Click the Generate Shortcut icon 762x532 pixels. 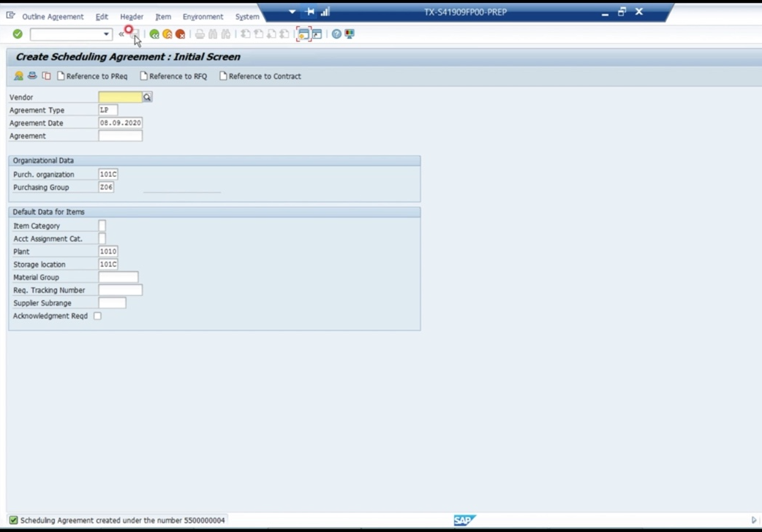(317, 34)
